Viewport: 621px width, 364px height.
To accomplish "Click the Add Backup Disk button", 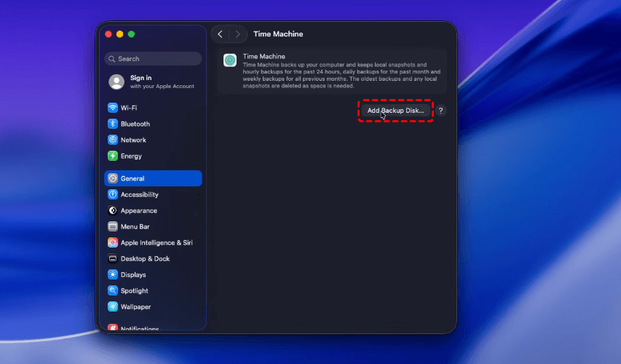I will [x=395, y=111].
